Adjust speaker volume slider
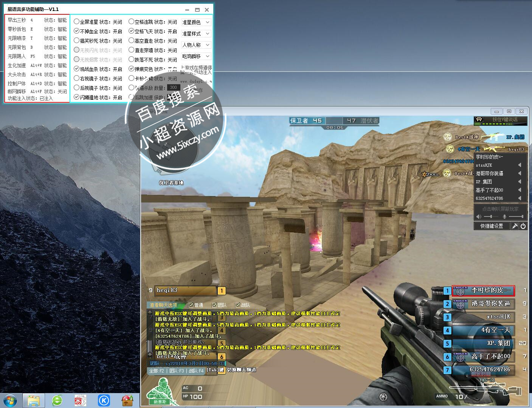The width and height of the screenshot is (532, 408). click(x=491, y=216)
